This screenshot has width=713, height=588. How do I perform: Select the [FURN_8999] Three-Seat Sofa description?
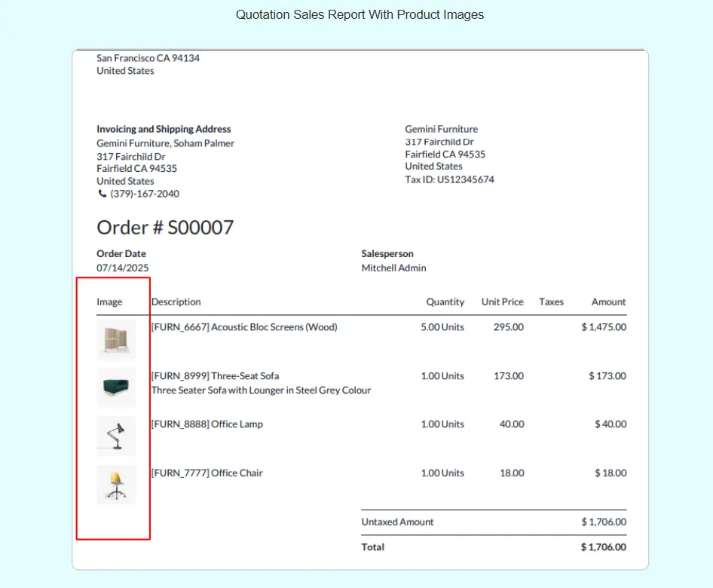[216, 376]
